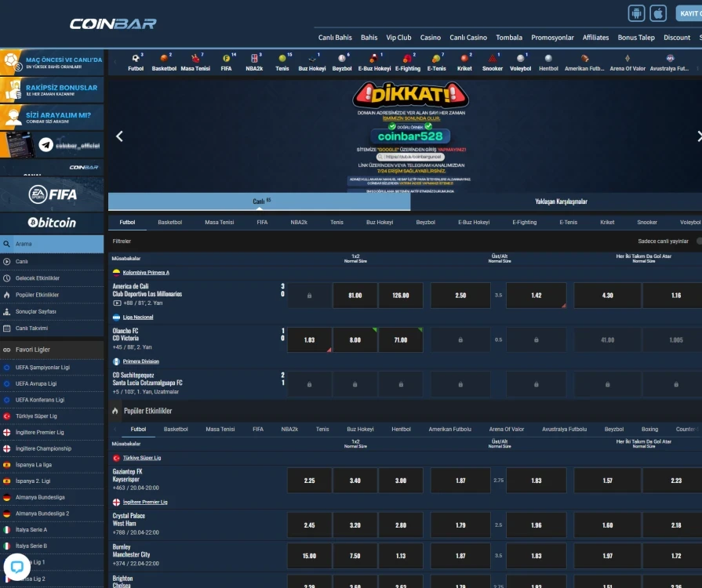
Task: Open the Apple app download icon
Action: click(x=658, y=13)
